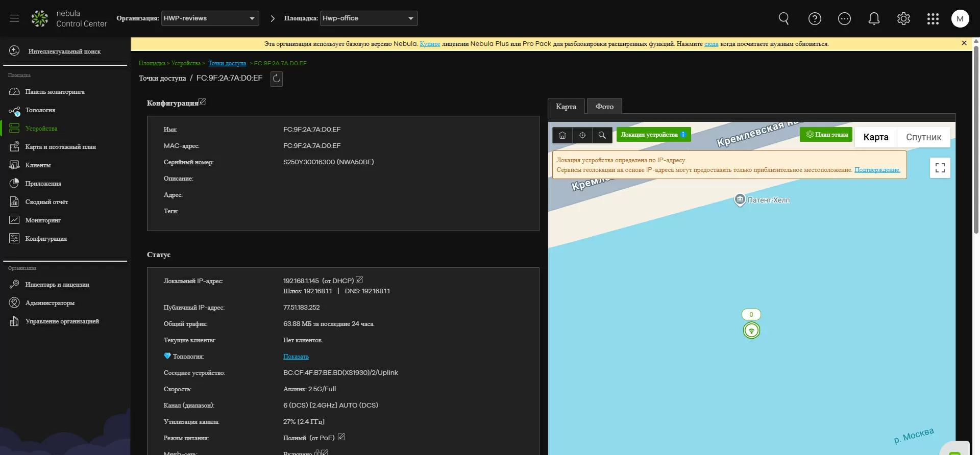This screenshot has height=455, width=980.
Task: Toggle the hamburger menu to collapse sidebar
Action: click(x=14, y=18)
